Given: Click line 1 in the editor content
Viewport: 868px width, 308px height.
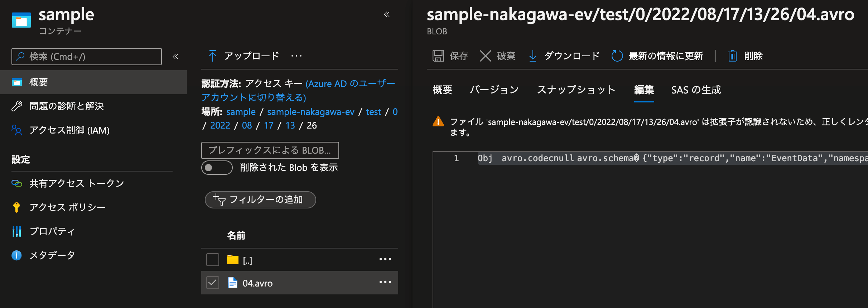Looking at the screenshot, I should [672, 158].
